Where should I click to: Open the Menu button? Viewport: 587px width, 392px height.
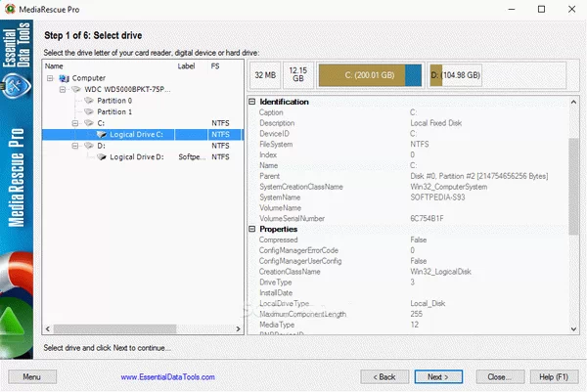32,376
